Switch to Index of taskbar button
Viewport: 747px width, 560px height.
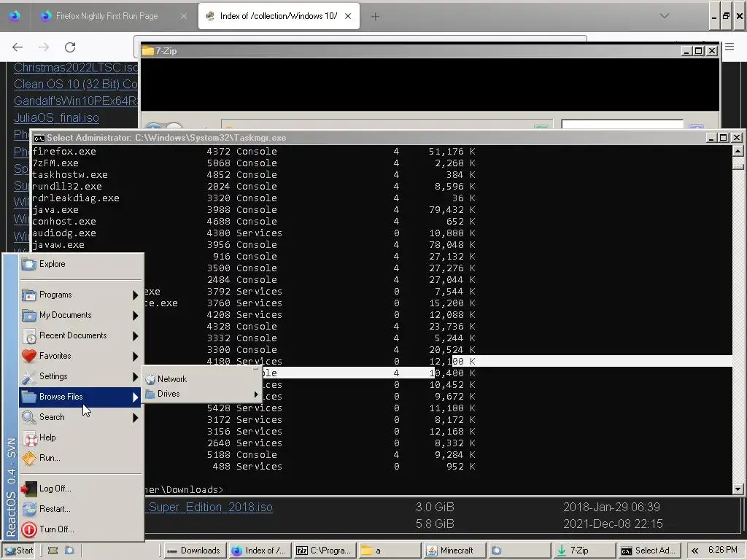[x=259, y=551]
